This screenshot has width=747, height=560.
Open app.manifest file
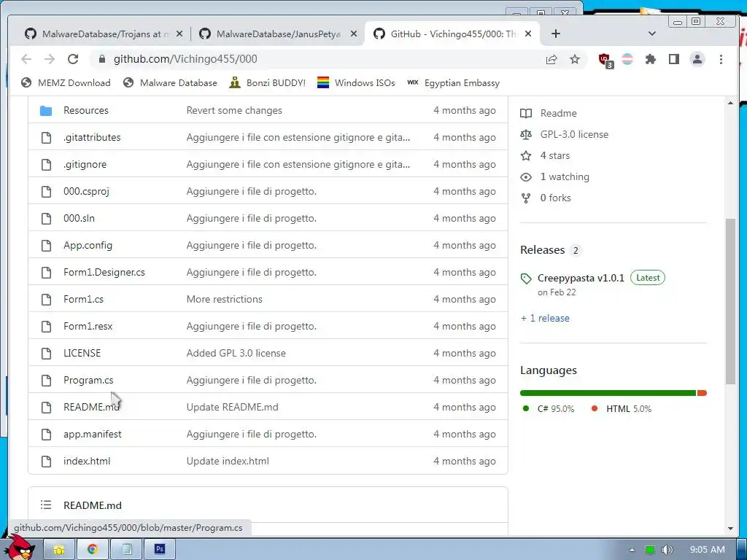pos(93,435)
